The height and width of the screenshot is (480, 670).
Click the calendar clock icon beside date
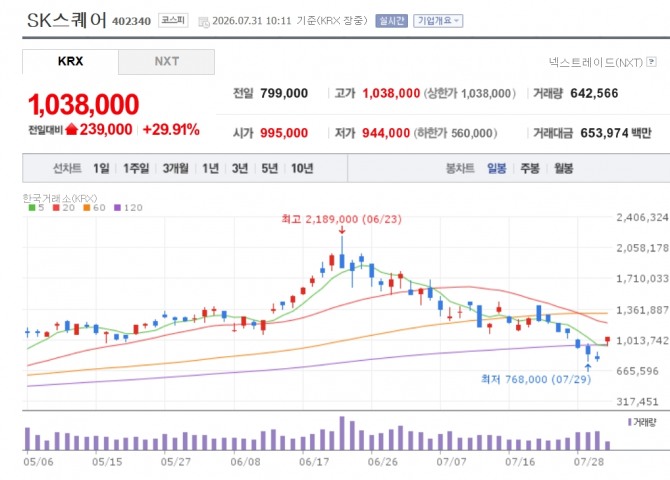click(x=204, y=22)
